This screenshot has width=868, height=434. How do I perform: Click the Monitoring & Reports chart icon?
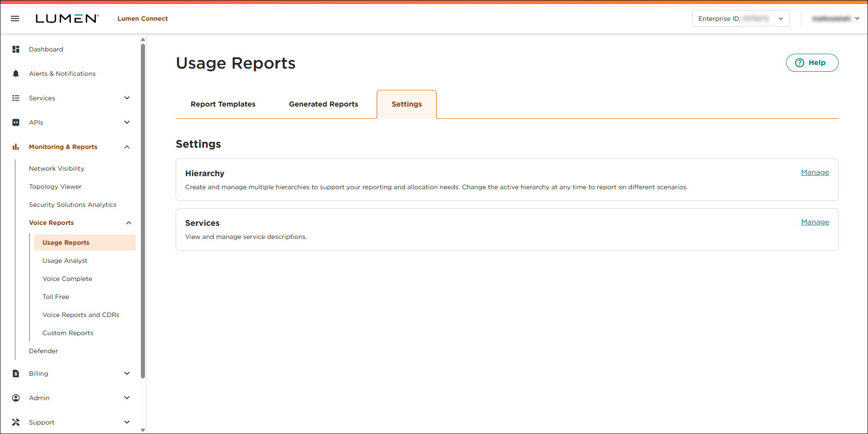point(16,147)
